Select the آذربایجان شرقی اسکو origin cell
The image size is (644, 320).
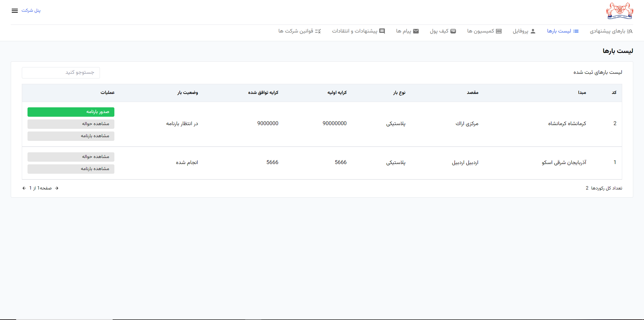point(564,163)
